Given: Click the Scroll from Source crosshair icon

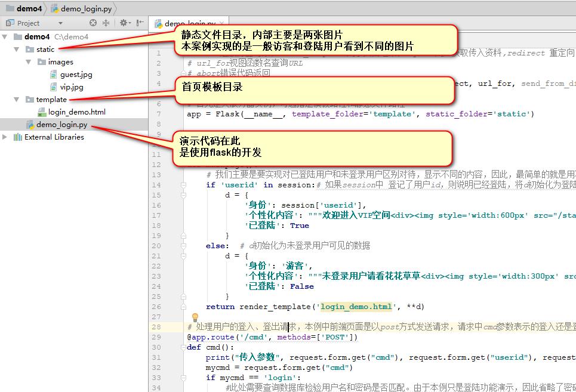Looking at the screenshot, I should tap(93, 22).
